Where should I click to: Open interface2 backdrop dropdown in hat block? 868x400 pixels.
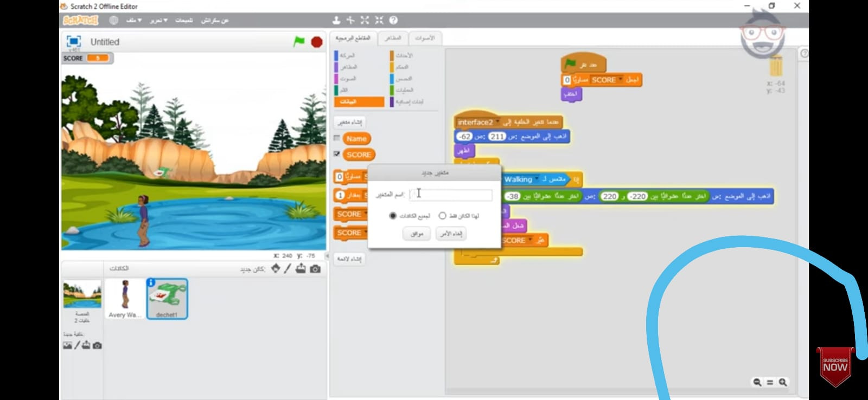496,122
